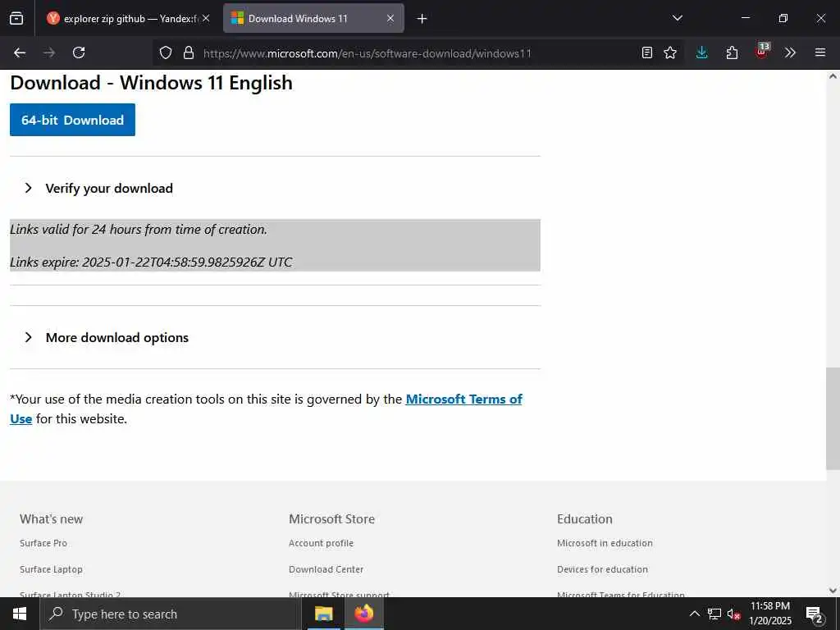Click the Links expire timestamp text

(151, 262)
